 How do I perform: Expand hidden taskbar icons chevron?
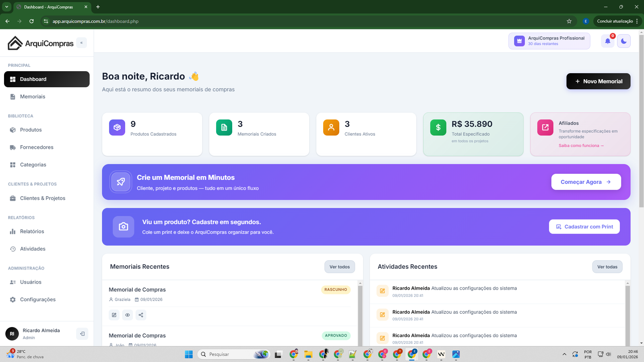pos(564,354)
